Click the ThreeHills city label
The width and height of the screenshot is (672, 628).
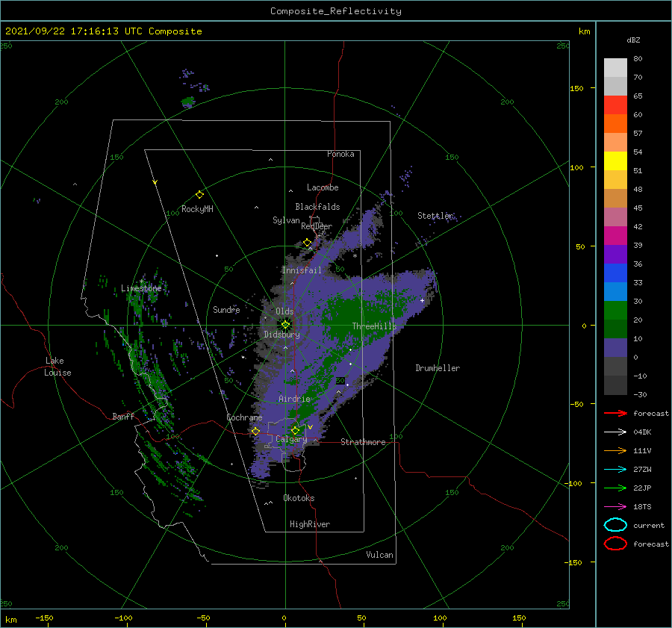point(374,326)
